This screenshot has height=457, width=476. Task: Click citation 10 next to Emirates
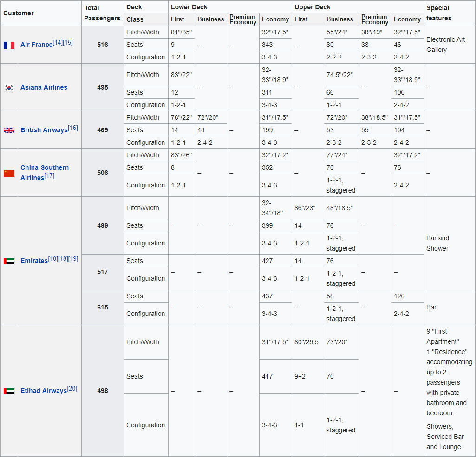[x=53, y=259]
